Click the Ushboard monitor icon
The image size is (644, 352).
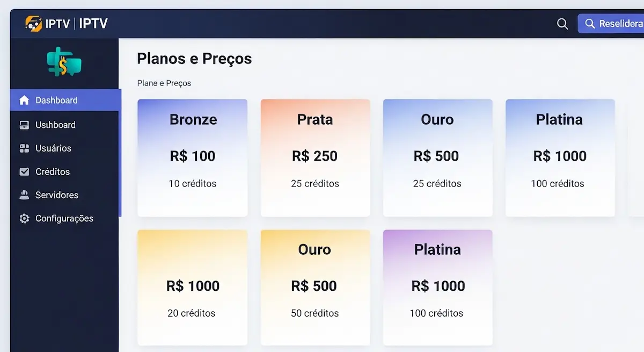coord(24,125)
